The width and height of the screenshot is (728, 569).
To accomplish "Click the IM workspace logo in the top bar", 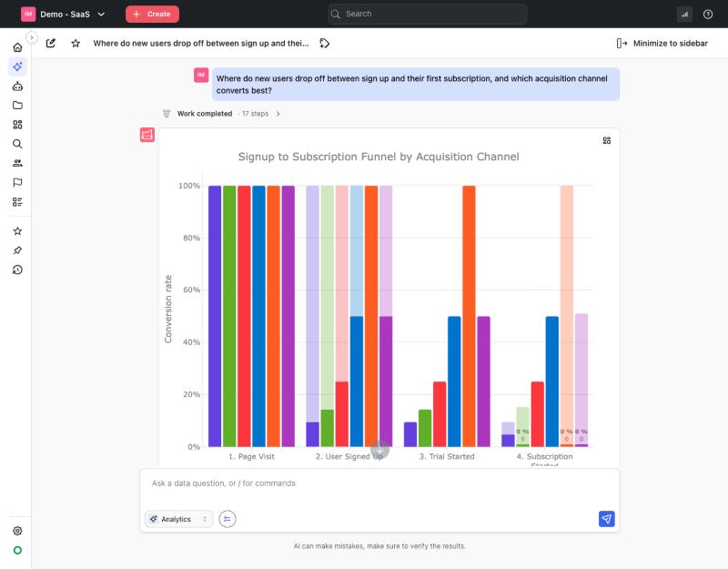I will [x=28, y=14].
